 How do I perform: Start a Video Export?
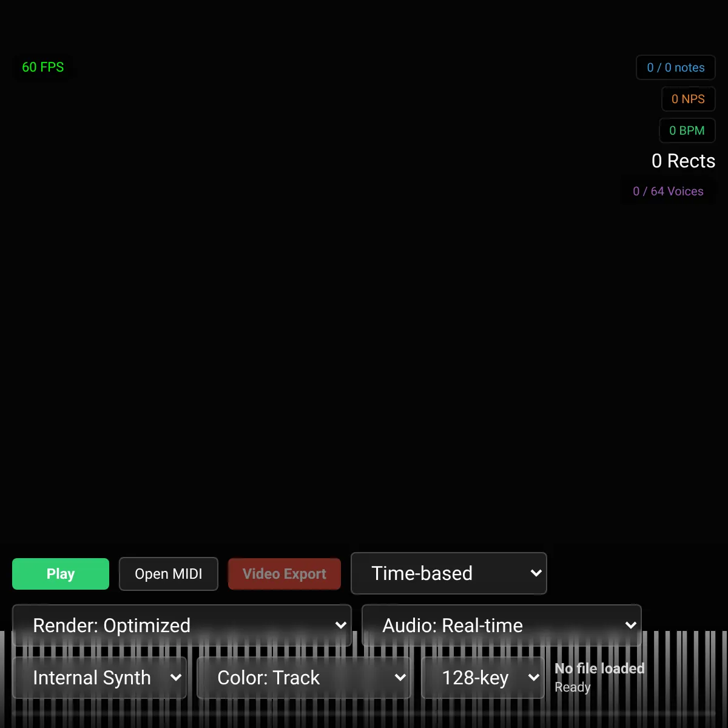point(284,573)
